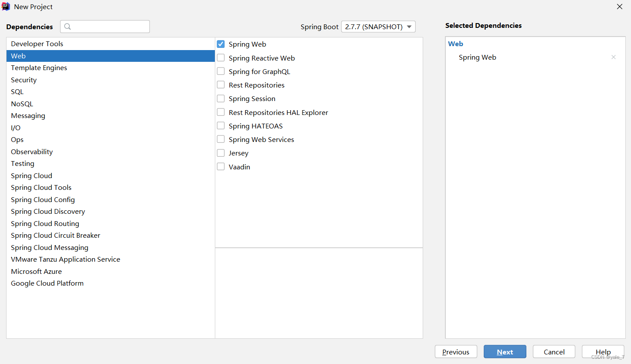Open Spring Cloud Discovery category
The height and width of the screenshot is (364, 631).
pyautogui.click(x=111, y=211)
